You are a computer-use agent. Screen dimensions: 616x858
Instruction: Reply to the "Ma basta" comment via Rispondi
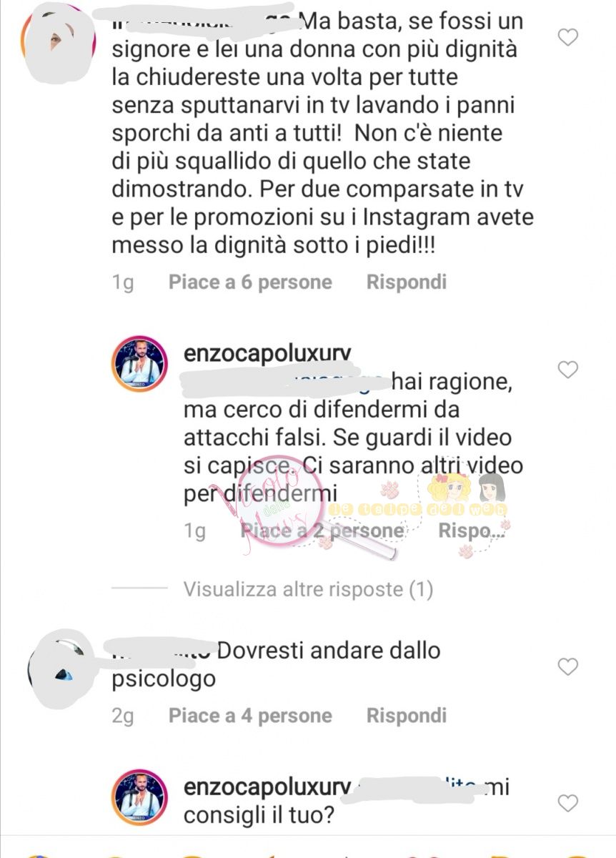point(407,282)
